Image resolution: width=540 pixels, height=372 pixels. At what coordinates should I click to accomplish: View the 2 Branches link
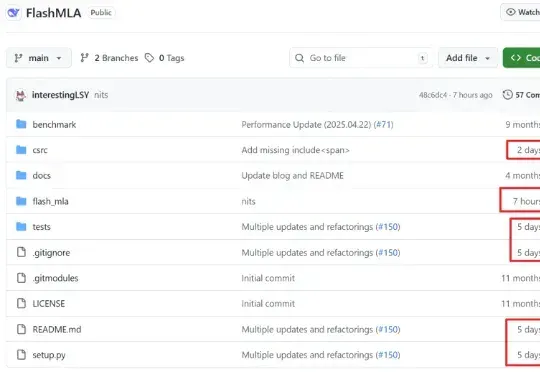coord(116,58)
